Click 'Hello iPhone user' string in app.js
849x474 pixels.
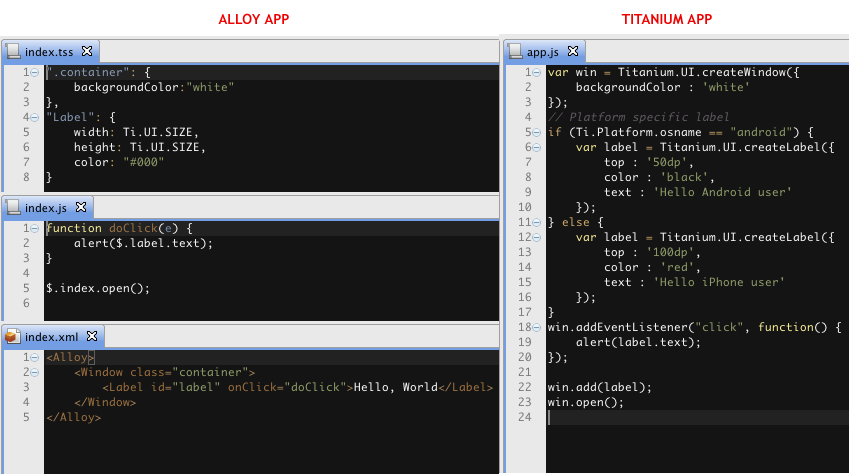pyautogui.click(x=719, y=282)
